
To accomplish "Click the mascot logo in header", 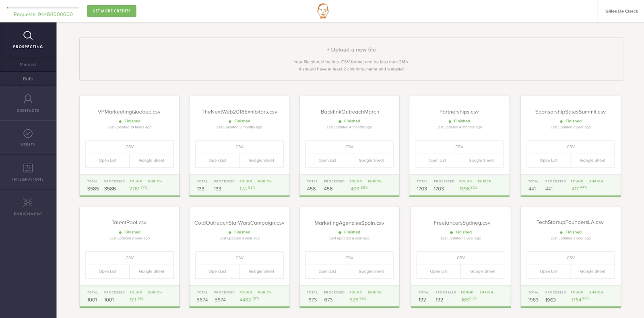I will pos(323,11).
